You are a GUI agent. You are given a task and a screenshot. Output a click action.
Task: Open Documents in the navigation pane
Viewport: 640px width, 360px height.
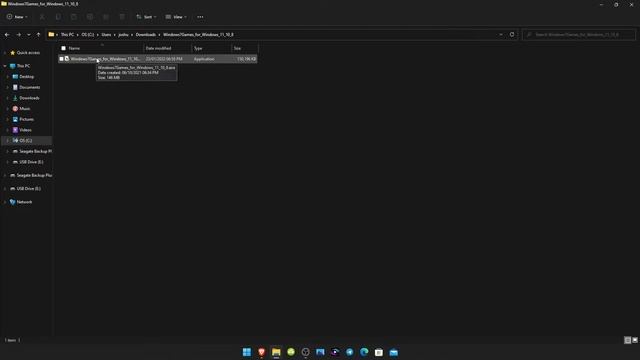click(x=29, y=87)
